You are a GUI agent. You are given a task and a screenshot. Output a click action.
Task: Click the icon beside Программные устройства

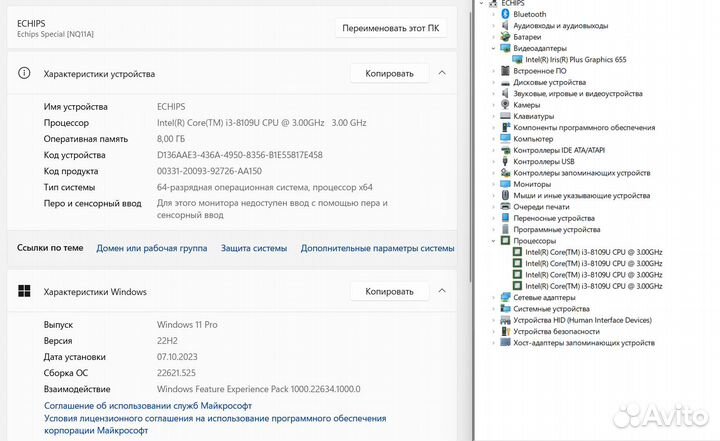[506, 229]
